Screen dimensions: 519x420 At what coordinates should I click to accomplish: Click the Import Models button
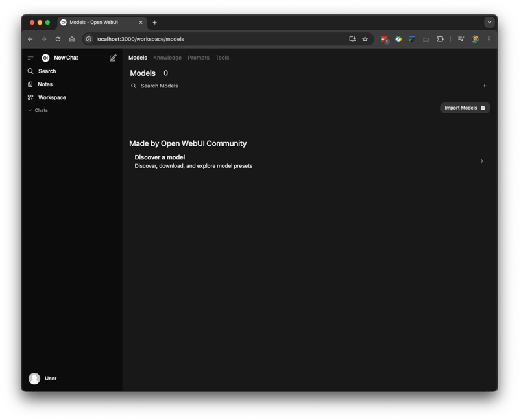[x=465, y=108]
